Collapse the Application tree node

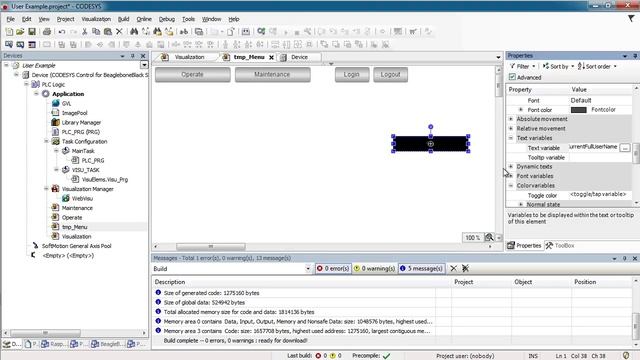36,94
